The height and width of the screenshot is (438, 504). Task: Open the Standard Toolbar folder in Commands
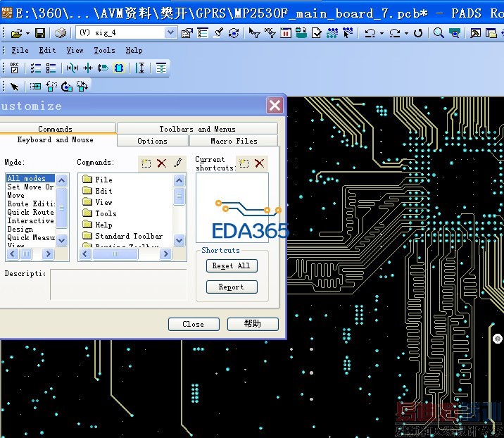pos(128,236)
